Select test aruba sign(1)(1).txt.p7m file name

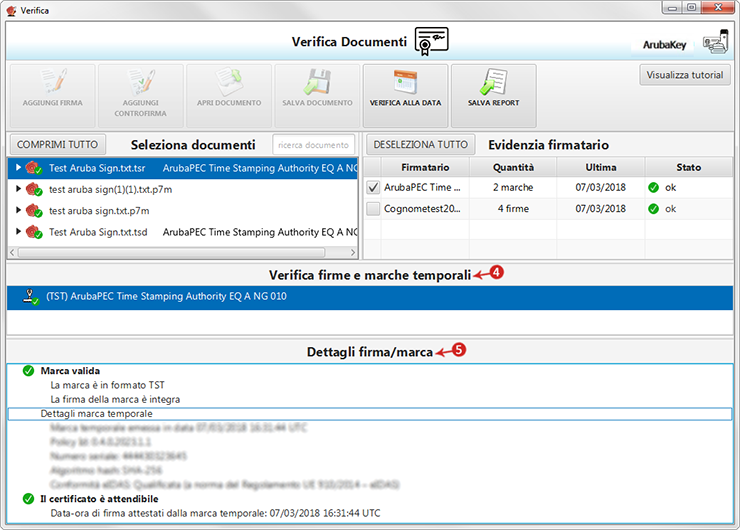[x=110, y=190]
